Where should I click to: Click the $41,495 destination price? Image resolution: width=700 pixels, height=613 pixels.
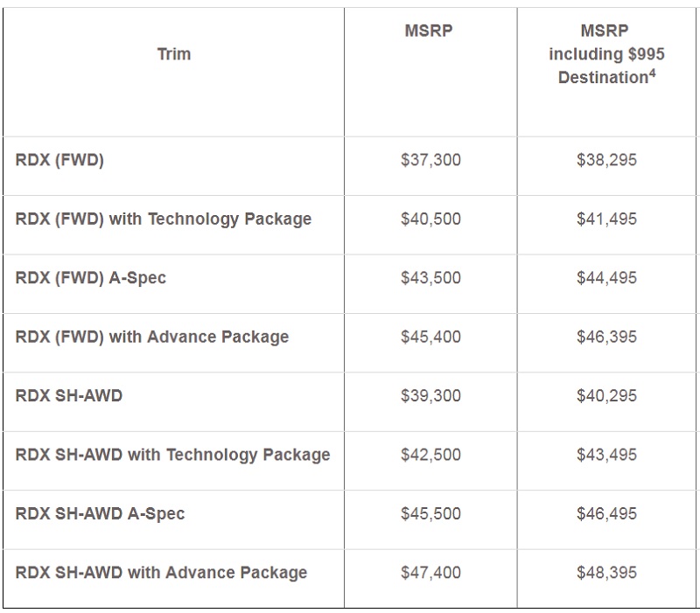click(x=606, y=219)
